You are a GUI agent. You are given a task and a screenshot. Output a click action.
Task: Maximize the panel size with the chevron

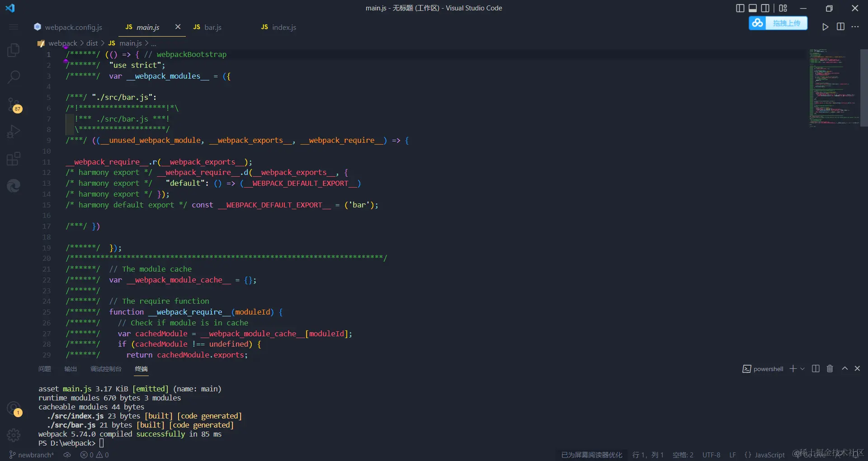point(844,369)
